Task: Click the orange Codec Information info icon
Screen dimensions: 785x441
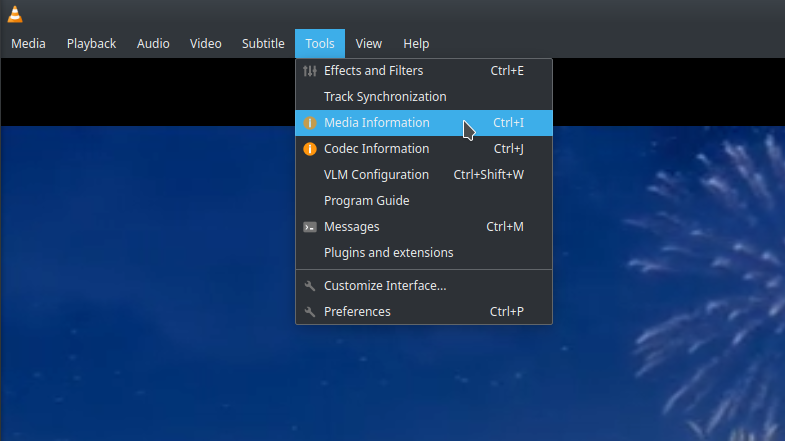Action: [310, 149]
